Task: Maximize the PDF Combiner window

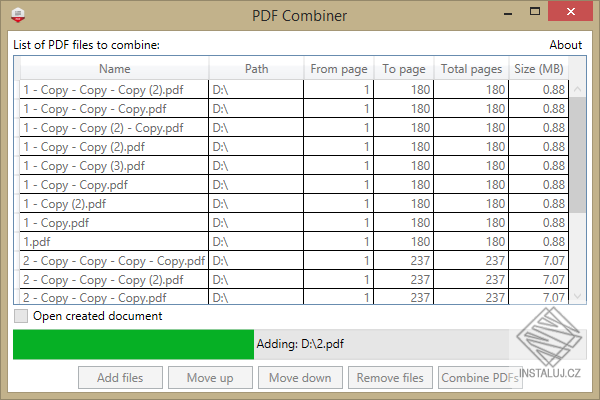Action: pyautogui.click(x=535, y=11)
